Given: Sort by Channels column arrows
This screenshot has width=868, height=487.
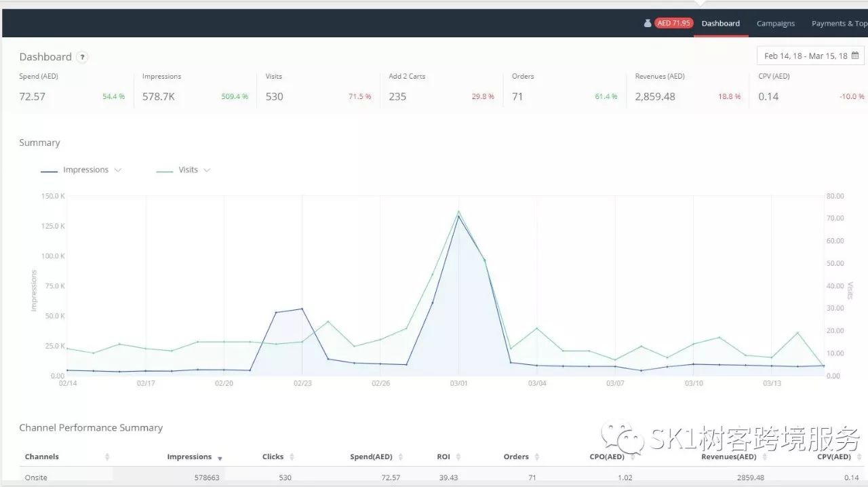Looking at the screenshot, I should click(107, 457).
